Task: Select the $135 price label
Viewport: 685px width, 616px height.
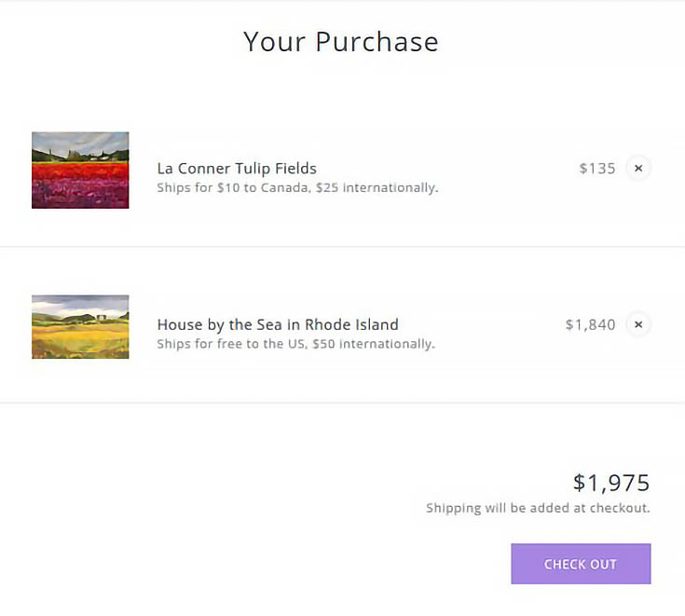Action: tap(597, 169)
